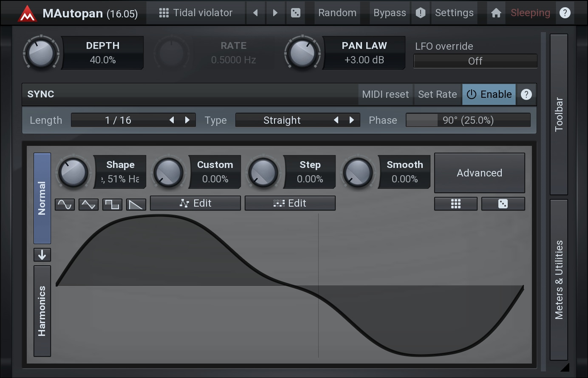Decrease Length with left arrow
This screenshot has width=588, height=378.
(172, 120)
